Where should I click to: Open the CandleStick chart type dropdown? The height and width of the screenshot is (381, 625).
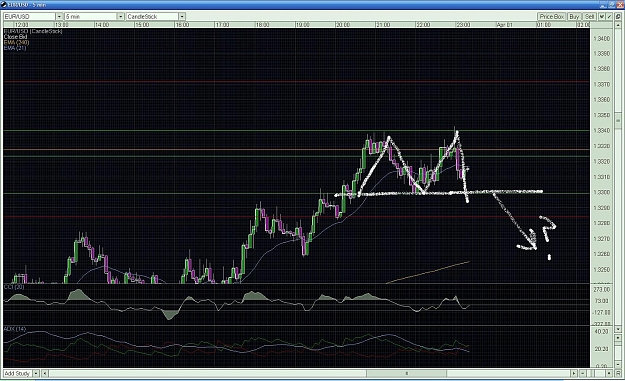pos(182,17)
